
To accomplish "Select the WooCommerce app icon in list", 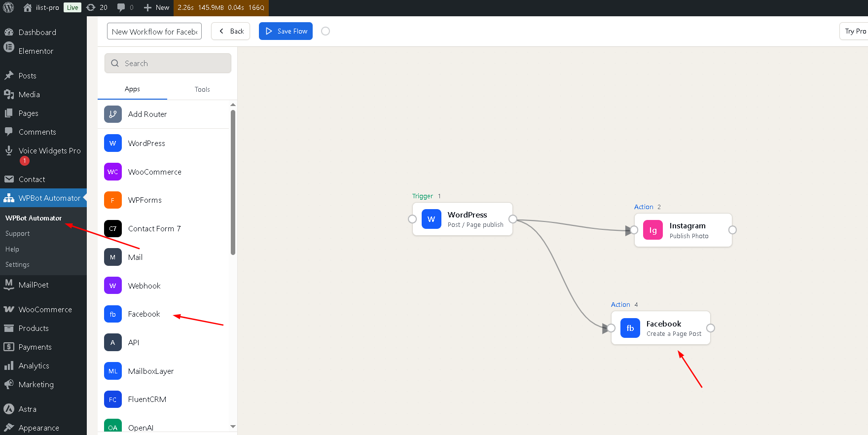I will (x=112, y=172).
